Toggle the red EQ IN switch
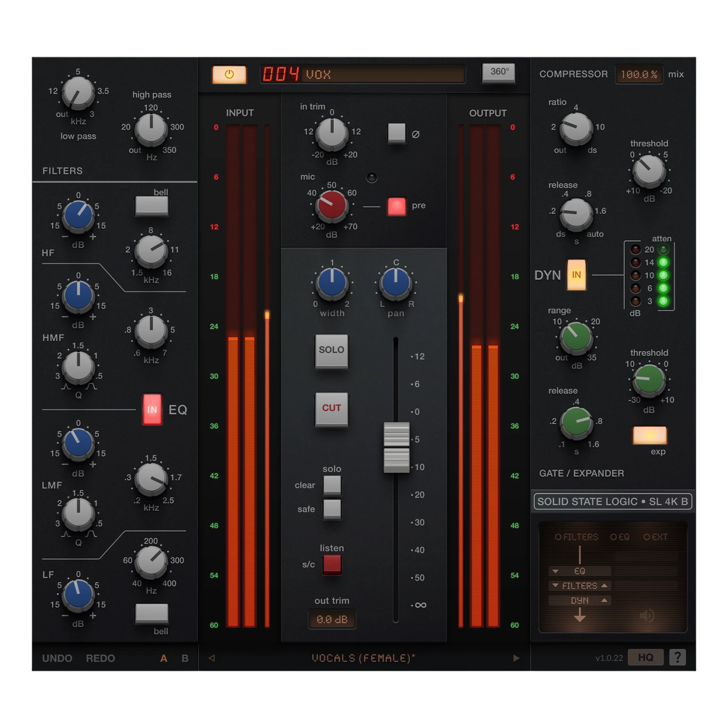Screen dimensions: 728x728 click(152, 410)
